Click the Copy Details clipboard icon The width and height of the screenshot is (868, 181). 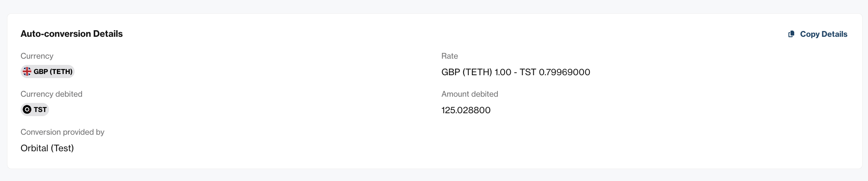pos(791,34)
